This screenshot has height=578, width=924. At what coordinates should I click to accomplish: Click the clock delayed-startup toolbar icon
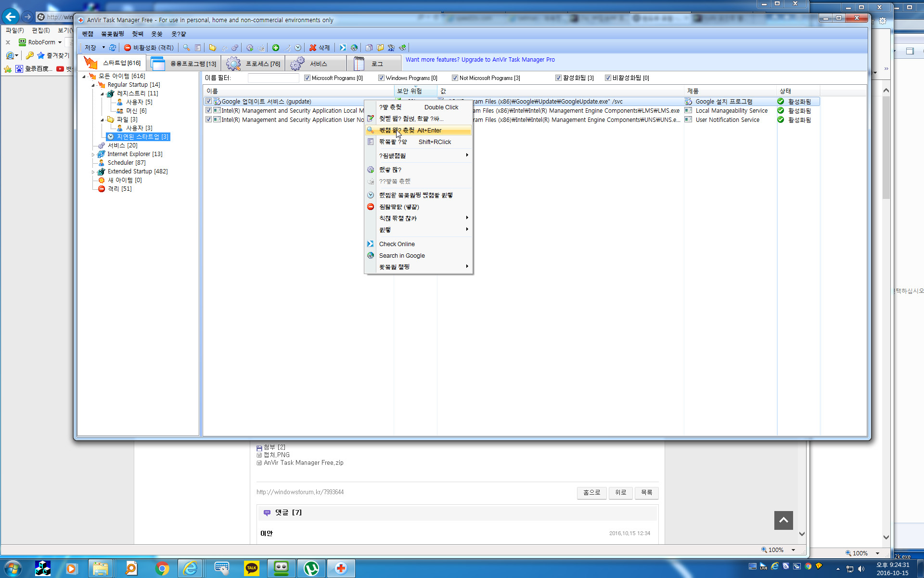pyautogui.click(x=298, y=48)
